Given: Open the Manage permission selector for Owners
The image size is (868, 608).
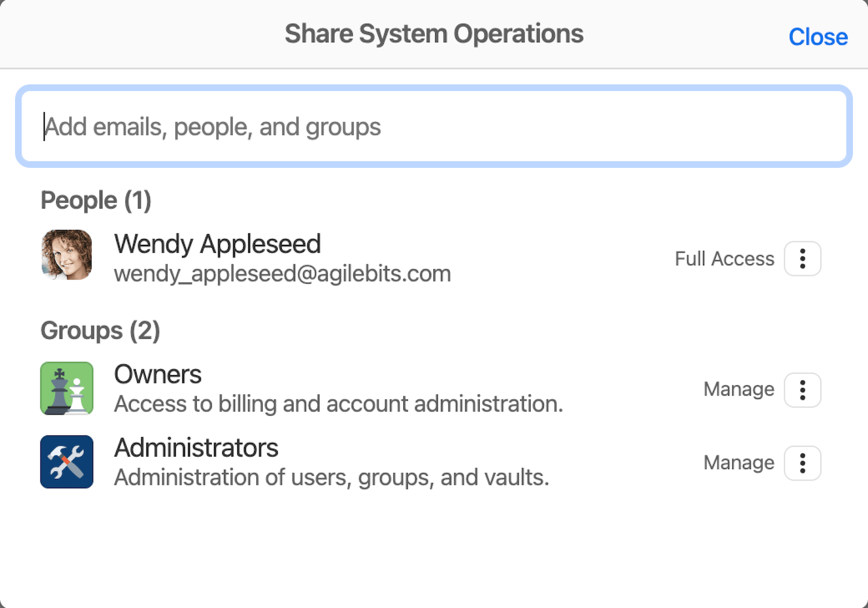Looking at the screenshot, I should (738, 389).
